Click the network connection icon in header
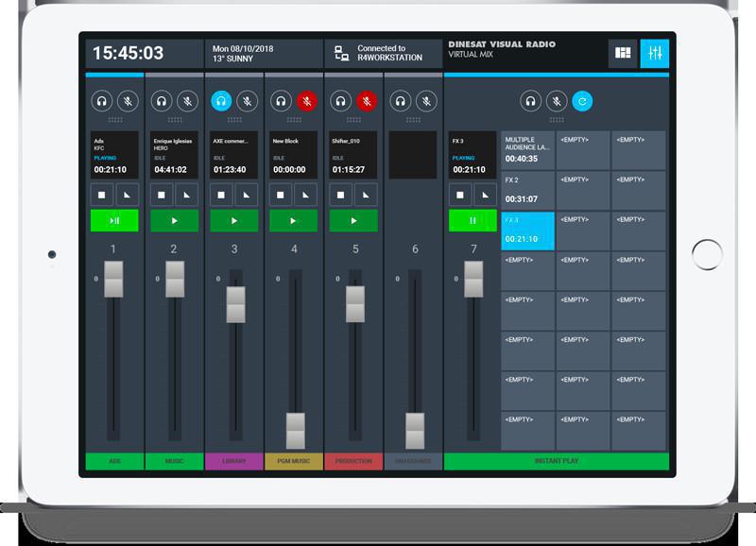 coord(341,54)
